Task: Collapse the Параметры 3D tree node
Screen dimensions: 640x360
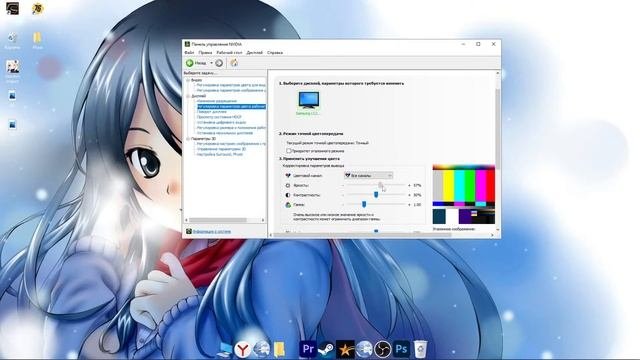Action: [x=188, y=139]
